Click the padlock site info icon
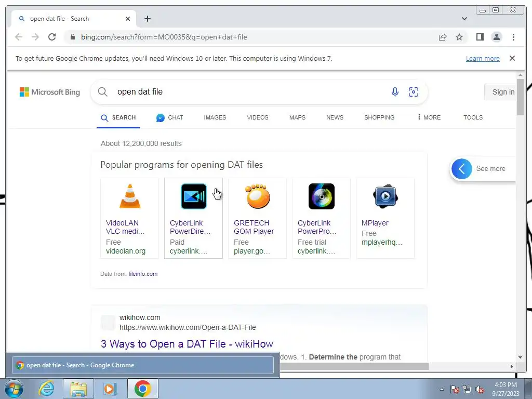This screenshot has height=399, width=532. pyautogui.click(x=72, y=37)
